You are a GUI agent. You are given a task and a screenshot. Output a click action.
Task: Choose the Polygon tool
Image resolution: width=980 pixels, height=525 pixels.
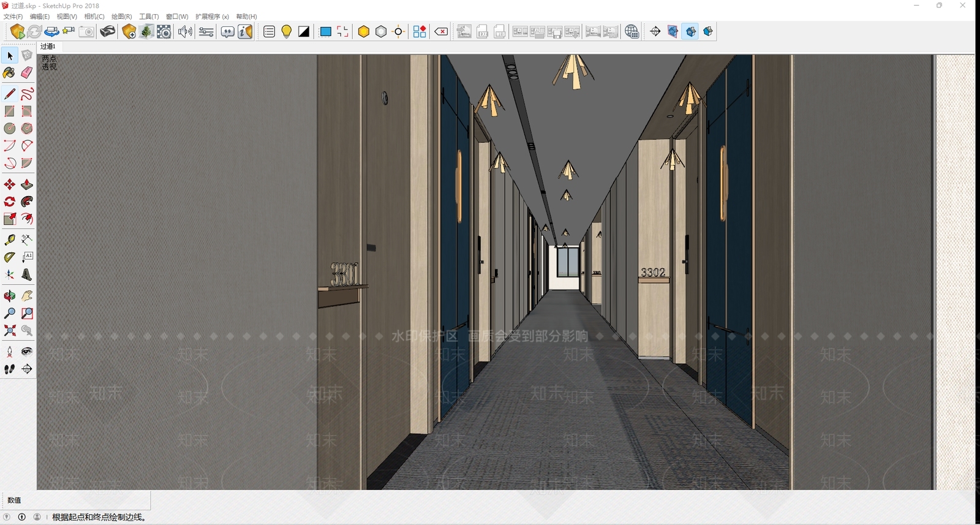tap(27, 128)
